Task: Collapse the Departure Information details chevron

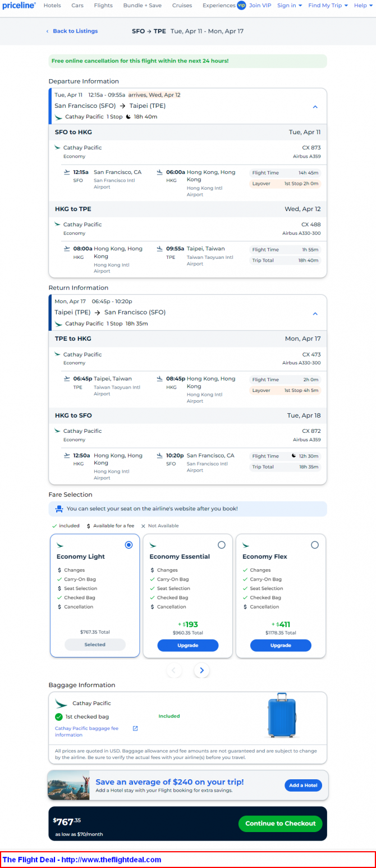Action: (x=315, y=107)
